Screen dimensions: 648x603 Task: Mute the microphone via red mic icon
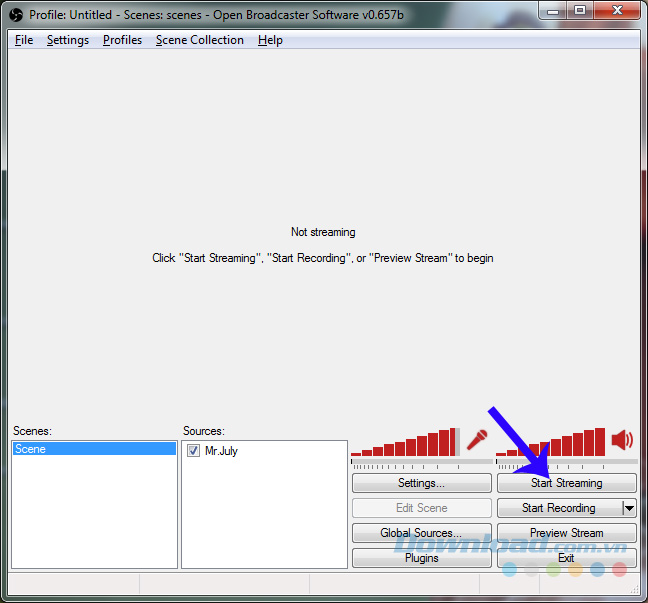tap(477, 440)
